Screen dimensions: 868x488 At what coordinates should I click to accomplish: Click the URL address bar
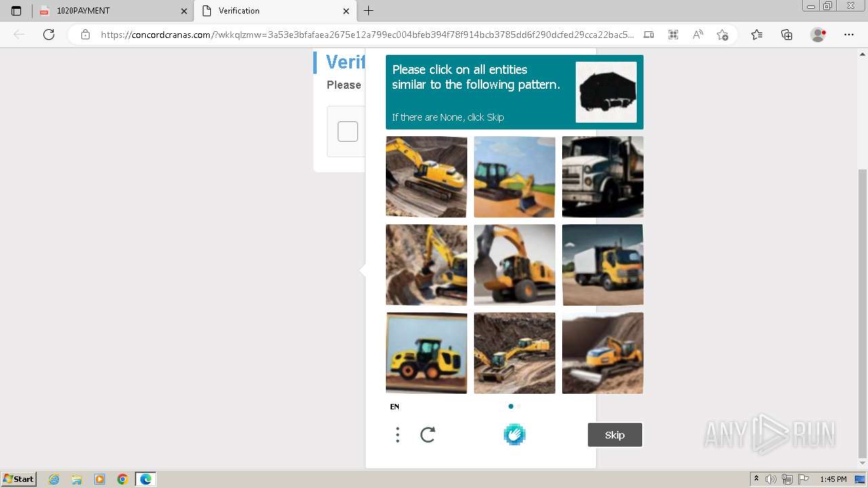pyautogui.click(x=366, y=35)
